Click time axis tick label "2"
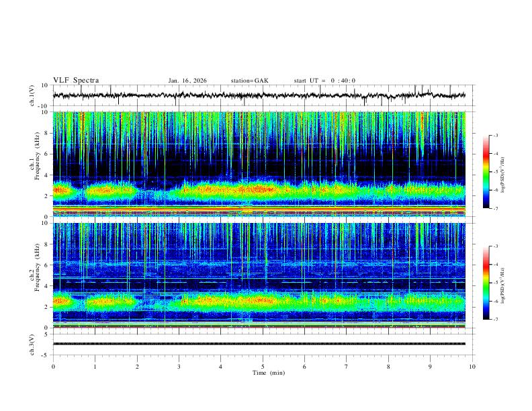Screen dimensions: 532x411 pos(137,367)
